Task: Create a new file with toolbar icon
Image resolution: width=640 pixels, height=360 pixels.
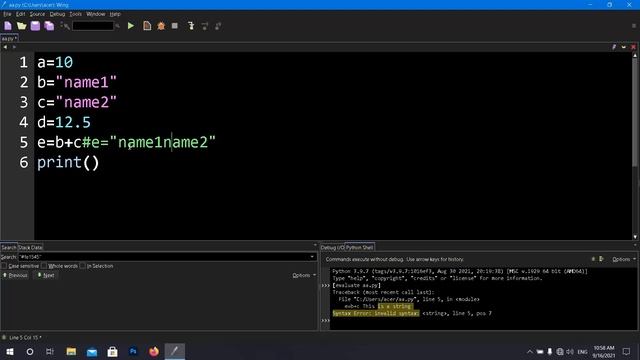Action: click(8, 26)
